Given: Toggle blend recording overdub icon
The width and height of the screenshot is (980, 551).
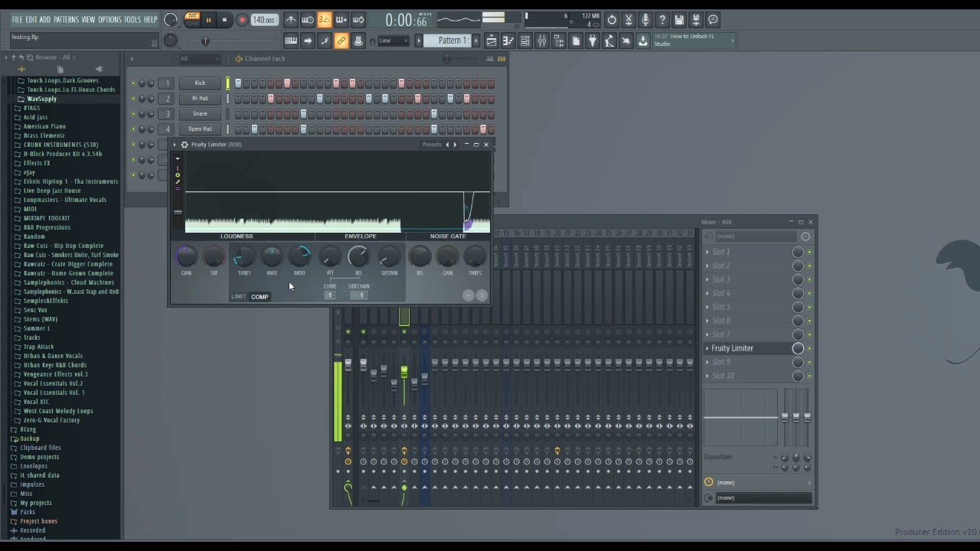Looking at the screenshot, I should pos(341,20).
